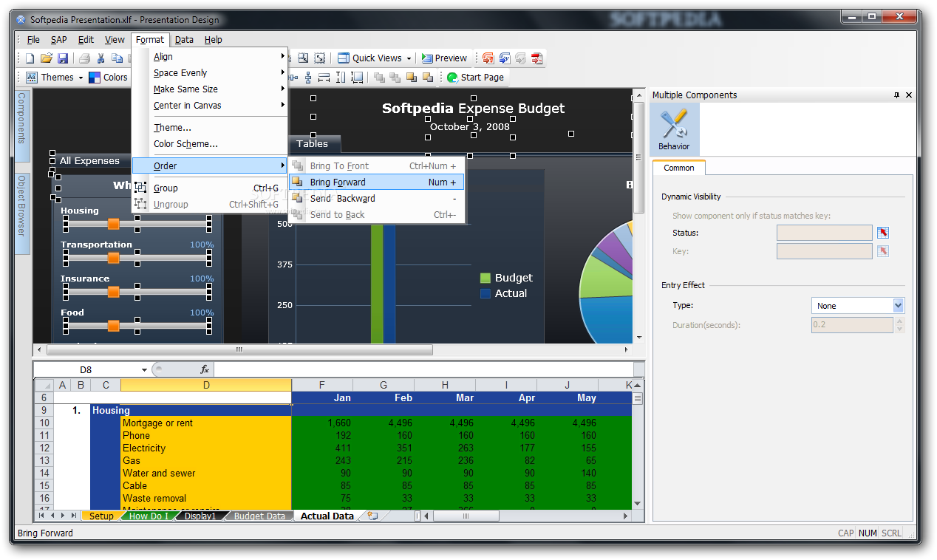Click the Open folder toolbar icon
Viewport: 937px width, 560px height.
point(46,58)
